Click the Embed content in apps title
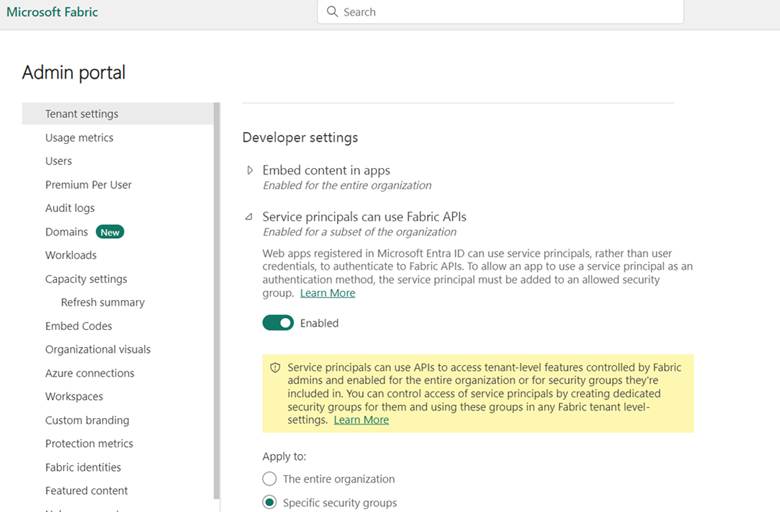780x512 pixels. tap(326, 170)
